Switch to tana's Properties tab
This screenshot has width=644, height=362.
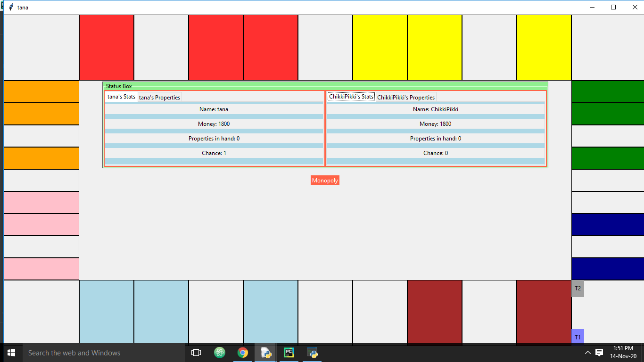point(159,97)
